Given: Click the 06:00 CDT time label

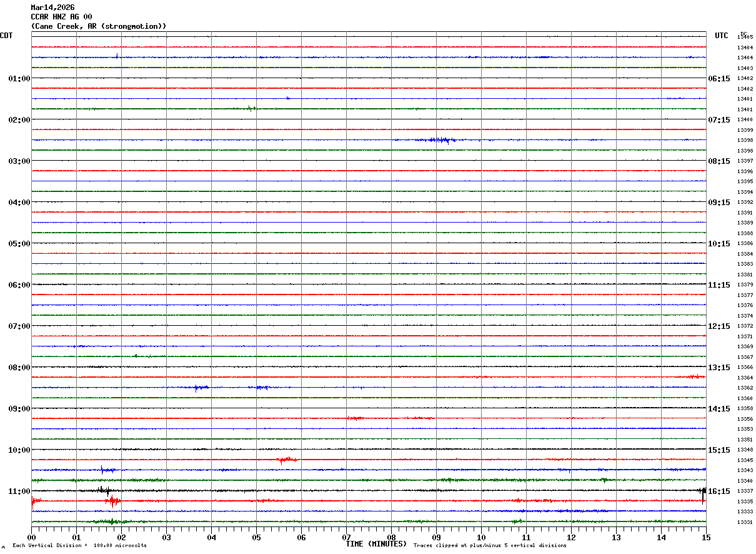Looking at the screenshot, I should tap(19, 285).
